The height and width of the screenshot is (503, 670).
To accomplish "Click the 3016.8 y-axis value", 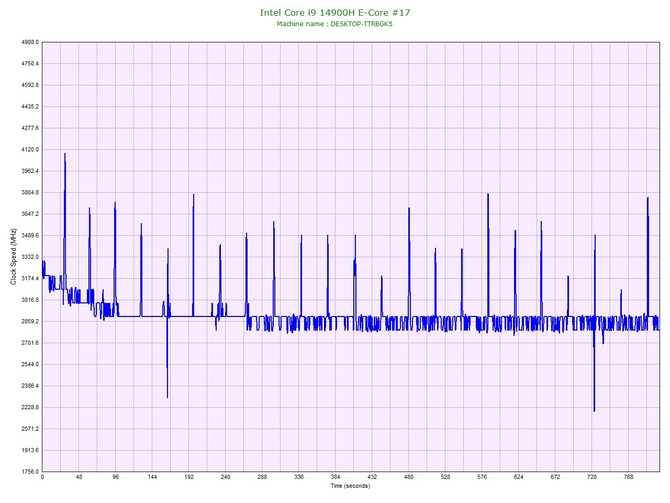I will [30, 300].
